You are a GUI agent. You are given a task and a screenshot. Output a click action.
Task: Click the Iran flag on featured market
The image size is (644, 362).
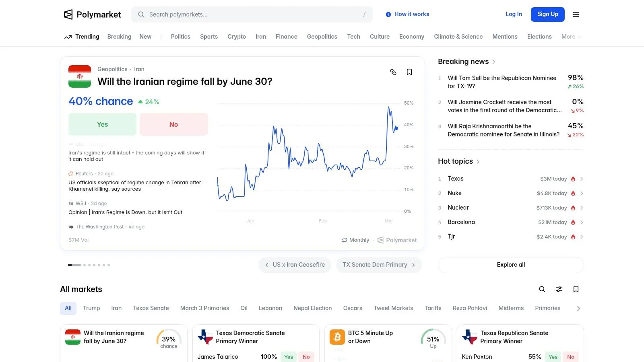tap(80, 76)
